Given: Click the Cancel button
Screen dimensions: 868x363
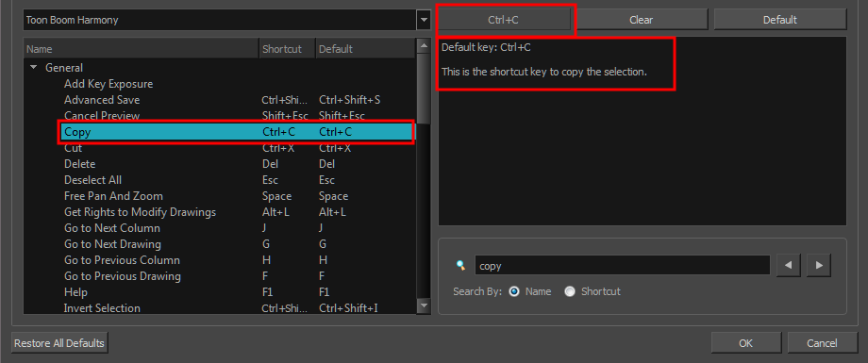Looking at the screenshot, I should coord(822,343).
